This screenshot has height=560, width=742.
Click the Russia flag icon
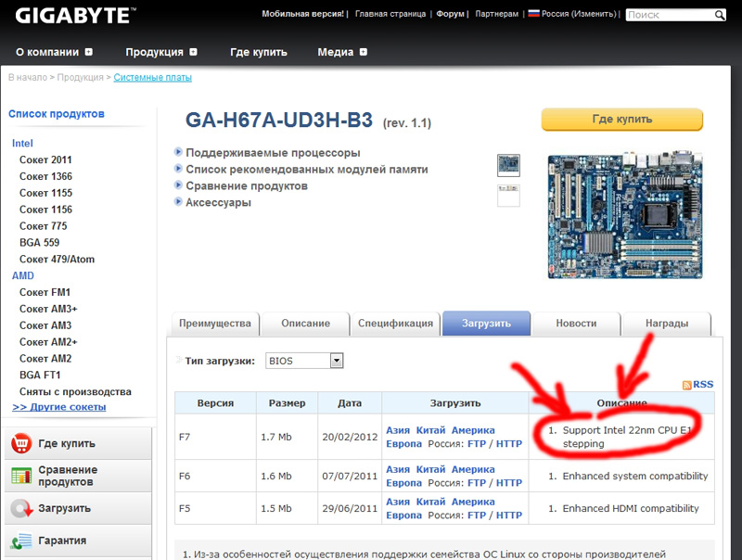click(x=534, y=14)
